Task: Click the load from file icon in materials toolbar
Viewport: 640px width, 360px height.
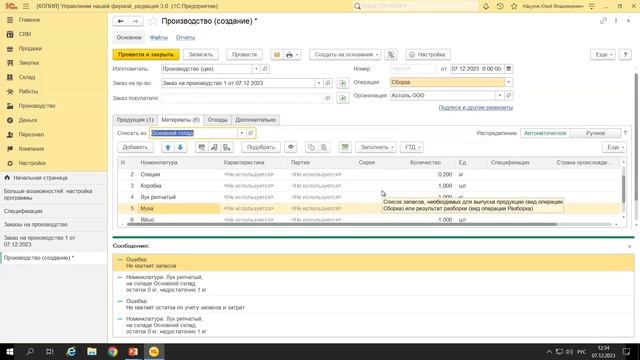Action: tap(227, 147)
